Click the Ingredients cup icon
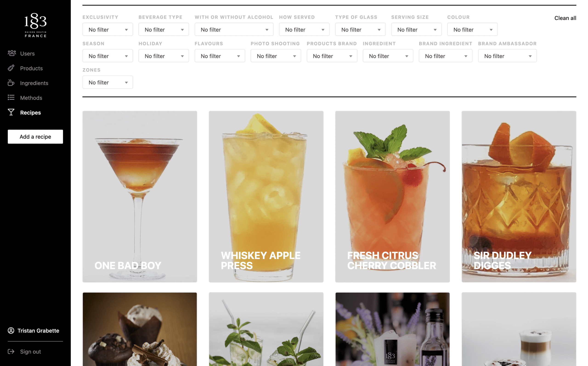 tap(11, 83)
